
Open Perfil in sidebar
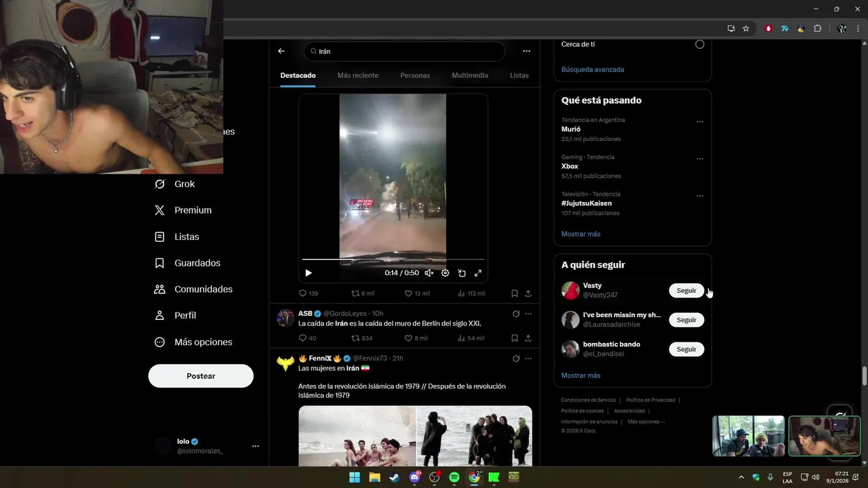pos(176,315)
